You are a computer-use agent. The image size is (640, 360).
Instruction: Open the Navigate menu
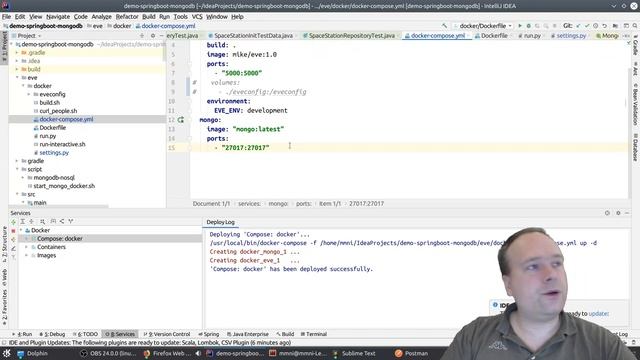click(x=58, y=17)
